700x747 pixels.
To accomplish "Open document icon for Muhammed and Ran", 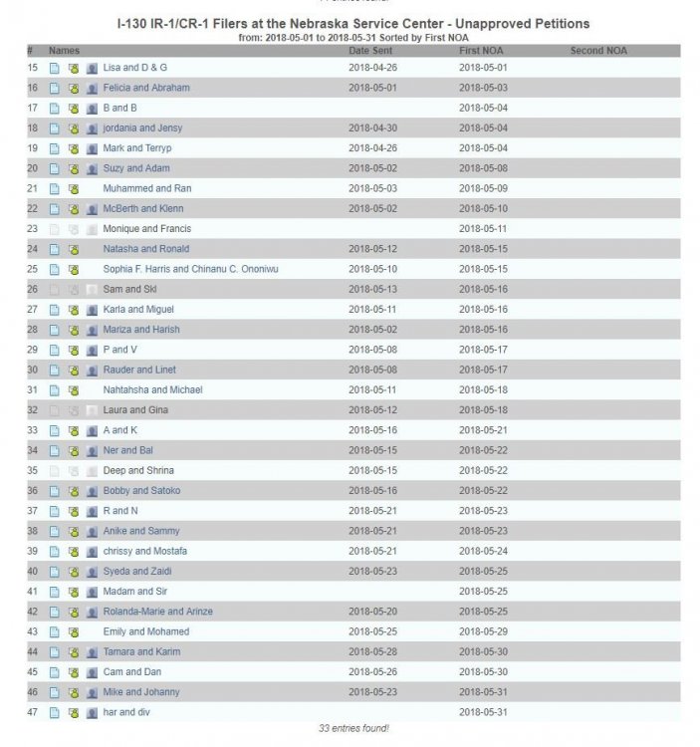I will [55, 189].
